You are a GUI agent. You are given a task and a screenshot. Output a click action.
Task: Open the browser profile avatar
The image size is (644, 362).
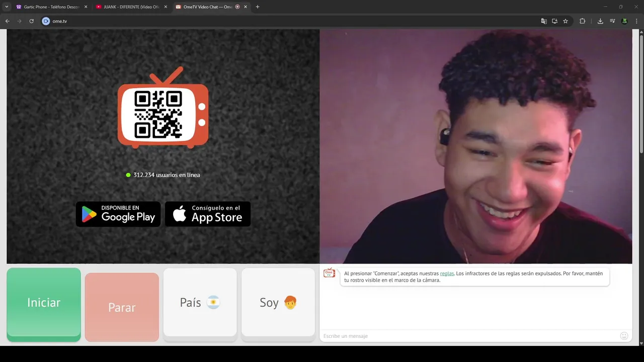(624, 21)
